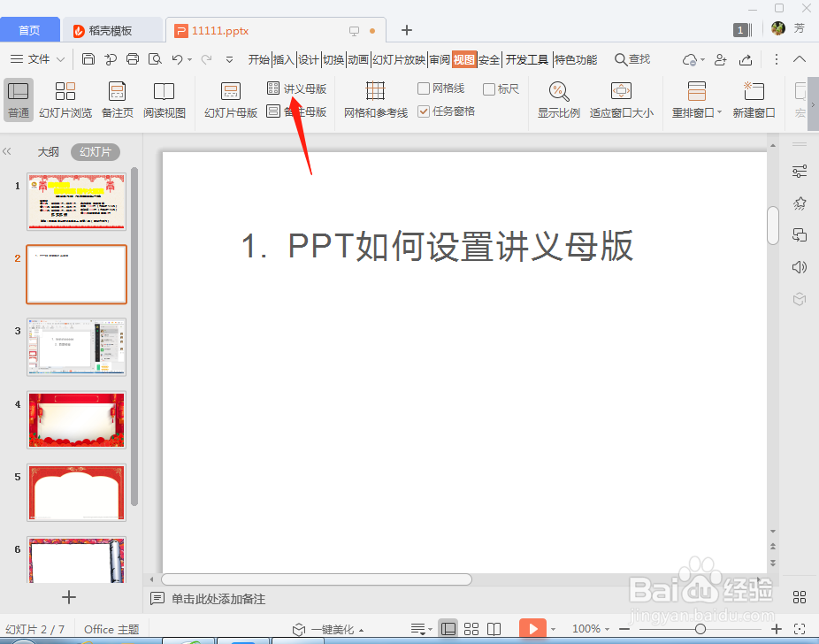Uncheck the Task Pane checkbox (任务窗格)

pos(424,111)
